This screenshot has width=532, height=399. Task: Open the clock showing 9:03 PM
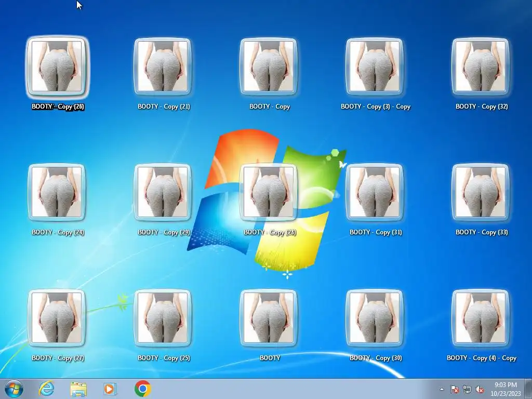pyautogui.click(x=506, y=389)
